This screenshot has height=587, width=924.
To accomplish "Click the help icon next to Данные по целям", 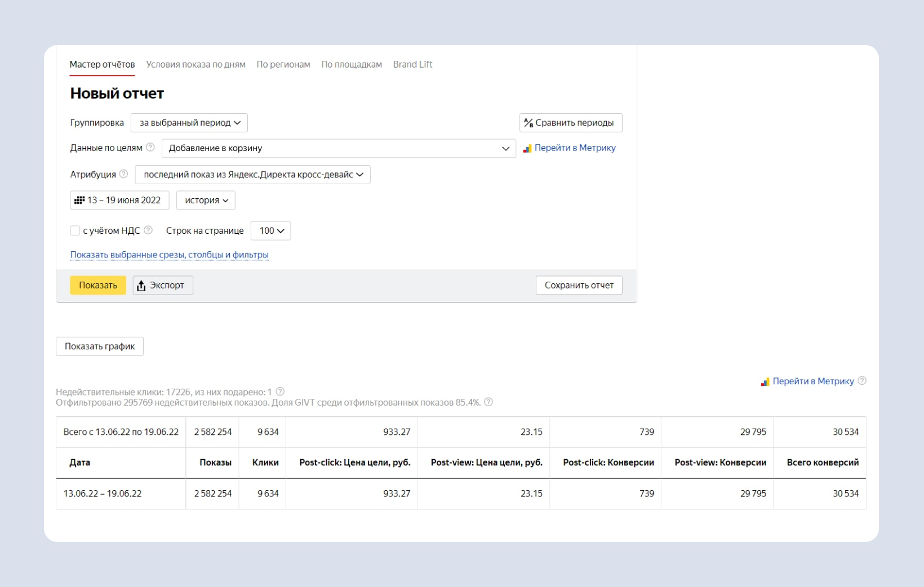I will tap(150, 148).
